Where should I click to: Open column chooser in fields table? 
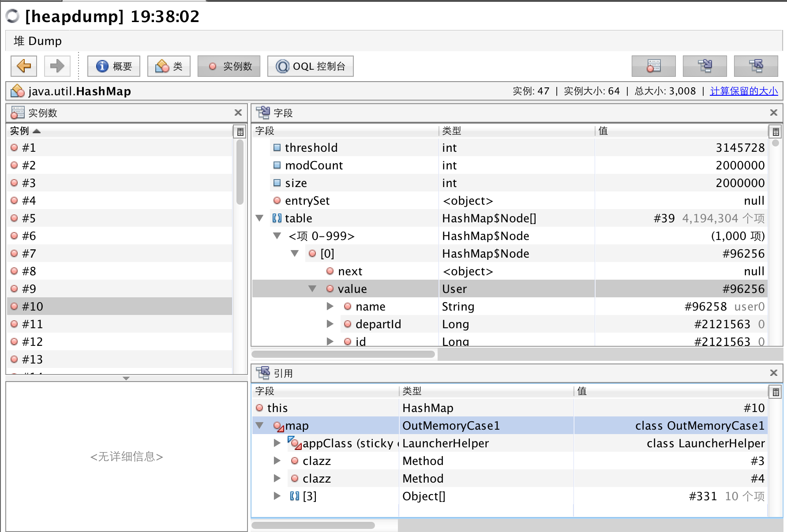coord(776,131)
